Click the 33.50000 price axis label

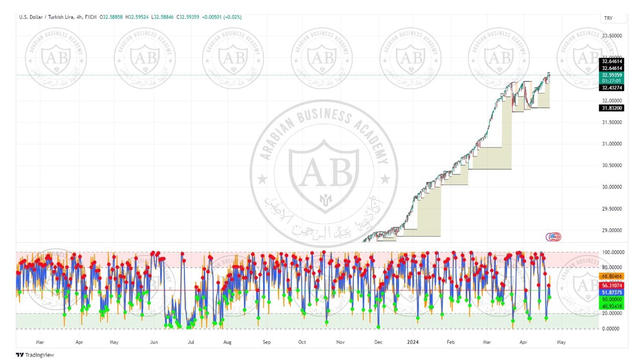click(x=613, y=36)
